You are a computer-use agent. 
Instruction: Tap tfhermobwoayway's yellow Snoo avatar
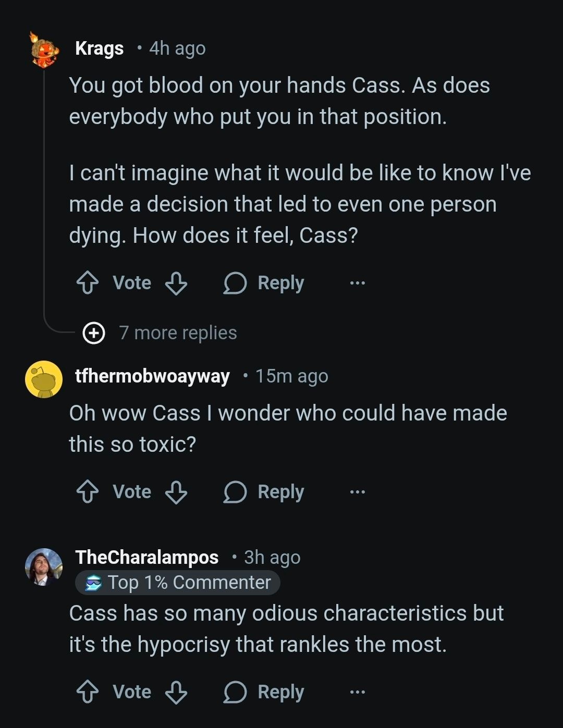pyautogui.click(x=44, y=379)
